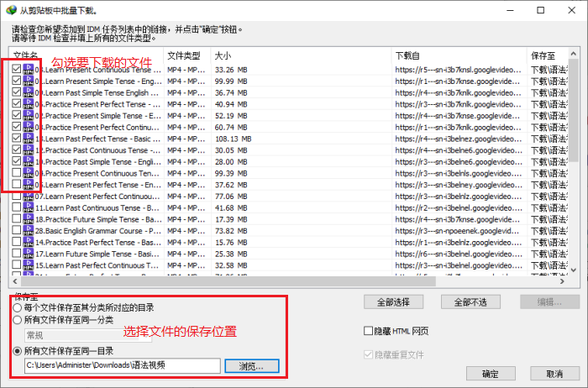Click the 全部不选 button
This screenshot has width=588, height=388.
pos(470,302)
